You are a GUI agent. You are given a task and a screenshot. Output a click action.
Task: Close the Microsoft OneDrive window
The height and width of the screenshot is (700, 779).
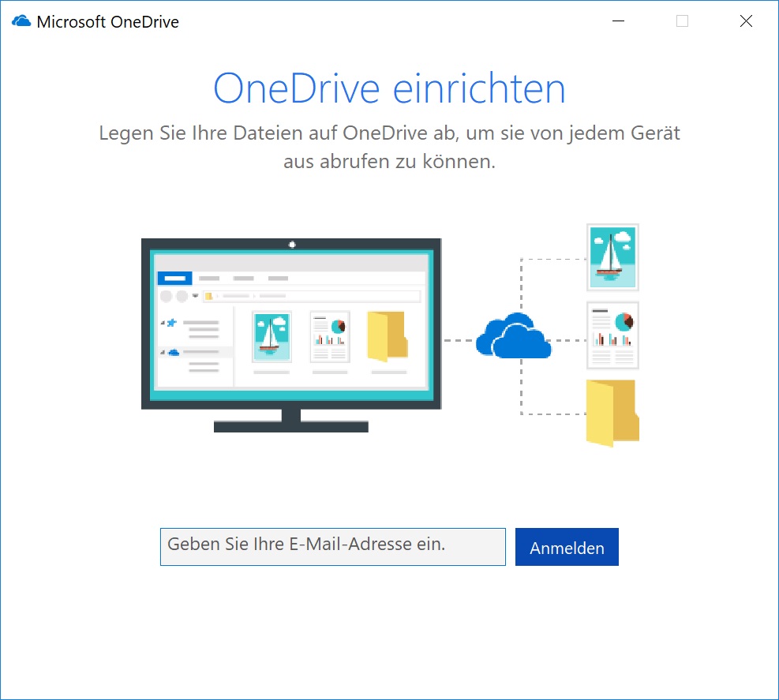746,21
